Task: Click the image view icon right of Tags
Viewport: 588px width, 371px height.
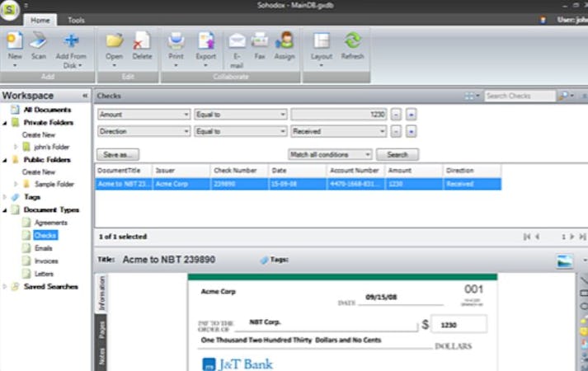Action: (564, 261)
